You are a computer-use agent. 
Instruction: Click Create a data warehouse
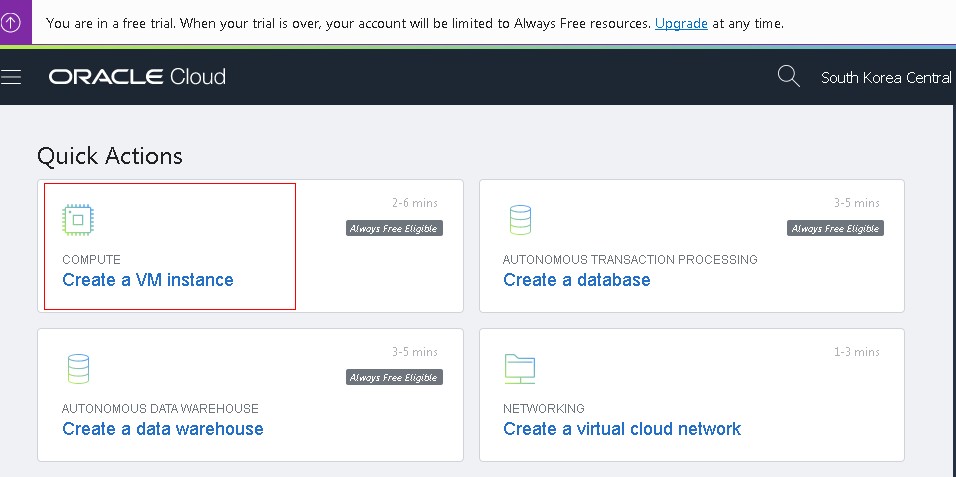163,429
